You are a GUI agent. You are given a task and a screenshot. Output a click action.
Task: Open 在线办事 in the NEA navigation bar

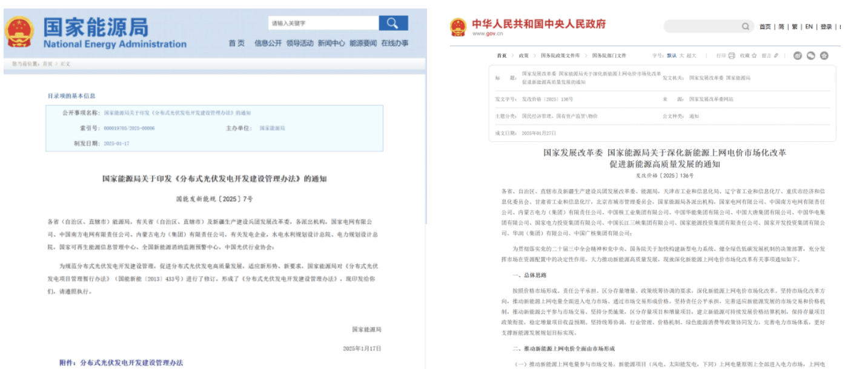pos(395,43)
